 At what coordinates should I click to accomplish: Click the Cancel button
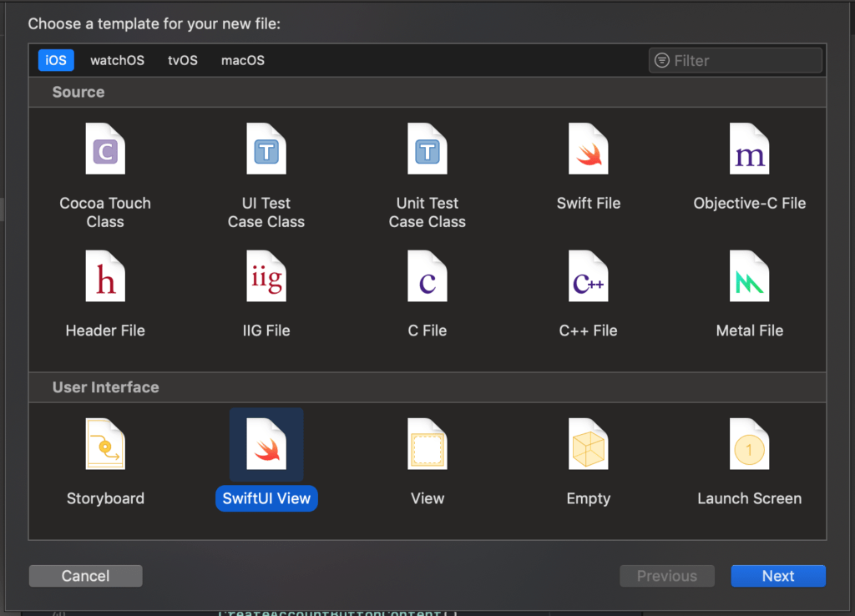tap(86, 576)
